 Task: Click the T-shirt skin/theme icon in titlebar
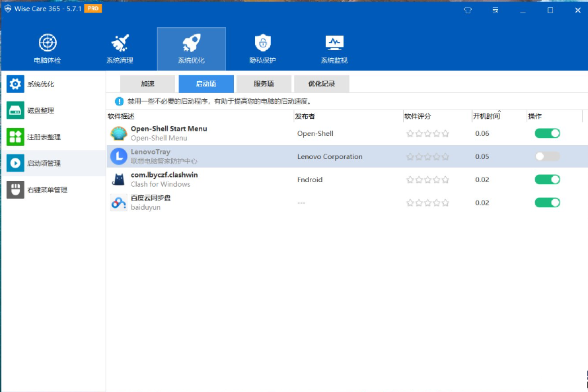pyautogui.click(x=467, y=10)
